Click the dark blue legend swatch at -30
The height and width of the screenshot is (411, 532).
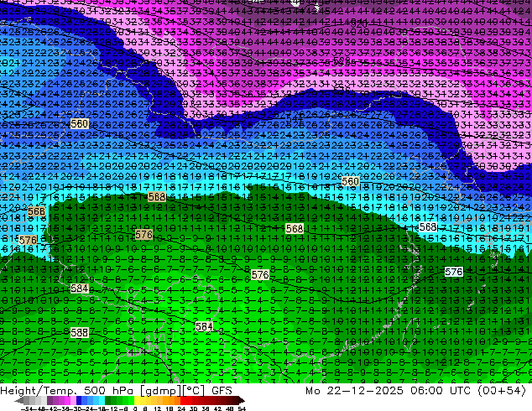79,401
